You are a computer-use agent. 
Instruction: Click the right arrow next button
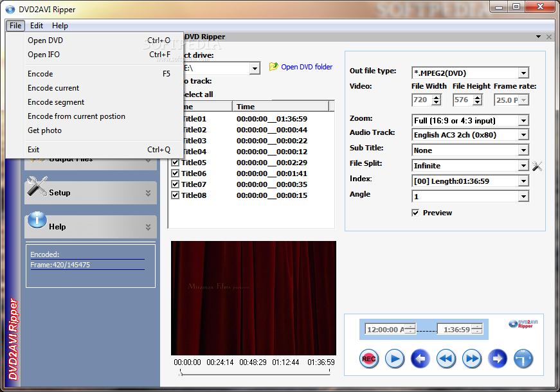point(498,359)
